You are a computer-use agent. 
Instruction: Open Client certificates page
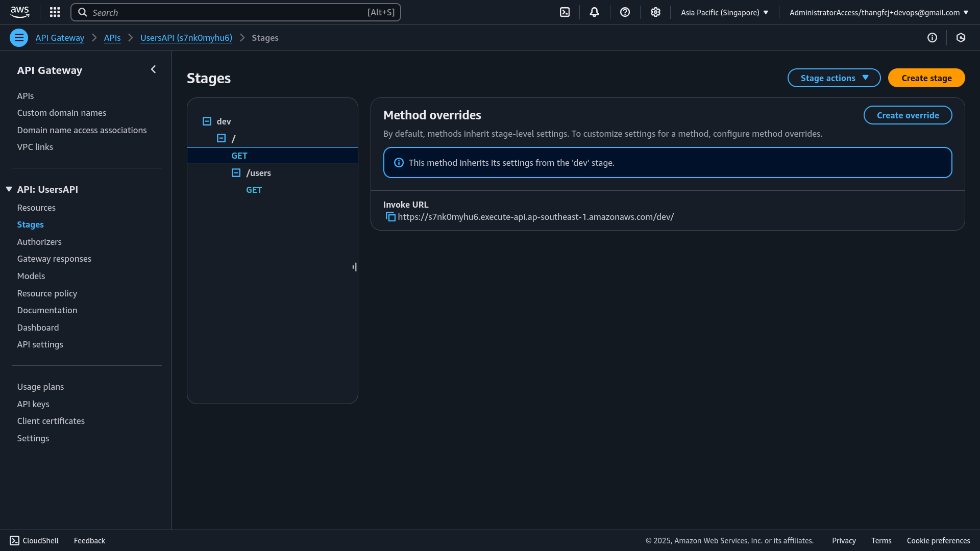51,421
